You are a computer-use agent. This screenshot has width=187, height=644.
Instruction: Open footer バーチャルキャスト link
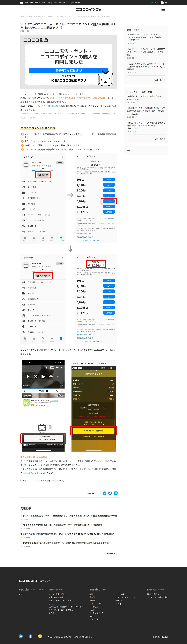(97, 613)
